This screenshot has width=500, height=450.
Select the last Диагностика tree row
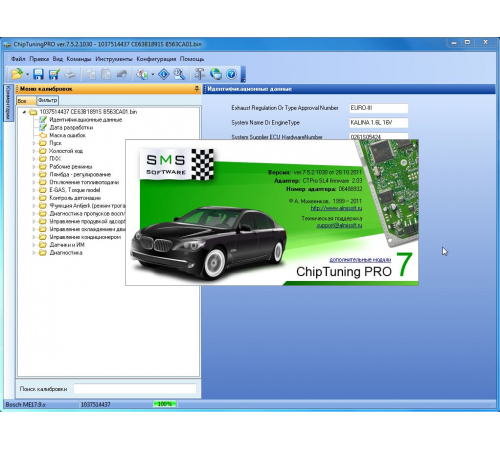click(66, 253)
